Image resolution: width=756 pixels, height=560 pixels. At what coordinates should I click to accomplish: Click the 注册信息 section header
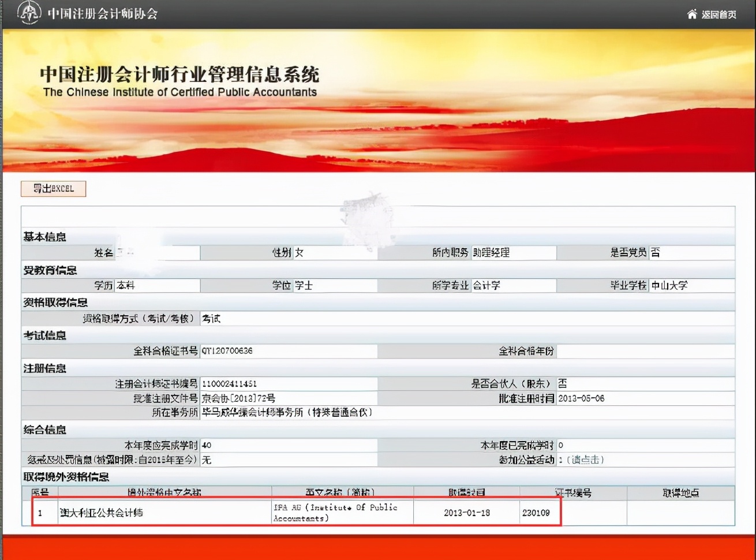coord(44,368)
